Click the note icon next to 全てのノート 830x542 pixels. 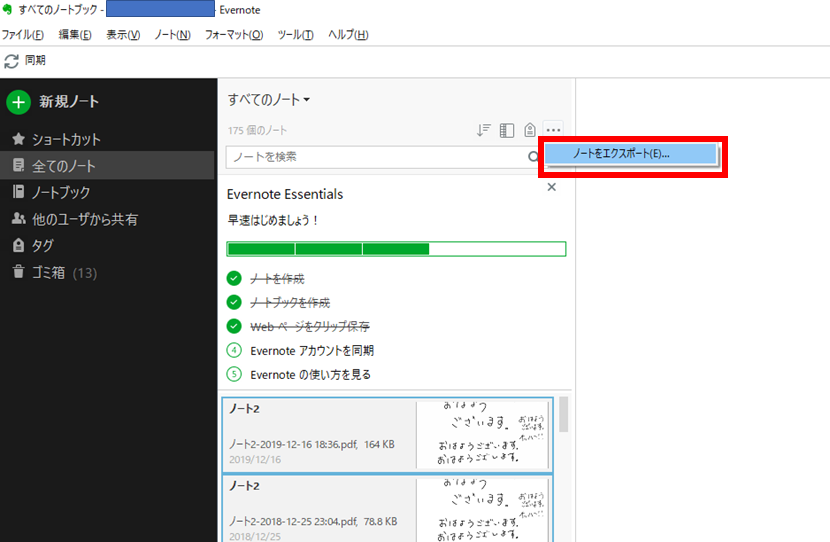tap(19, 166)
